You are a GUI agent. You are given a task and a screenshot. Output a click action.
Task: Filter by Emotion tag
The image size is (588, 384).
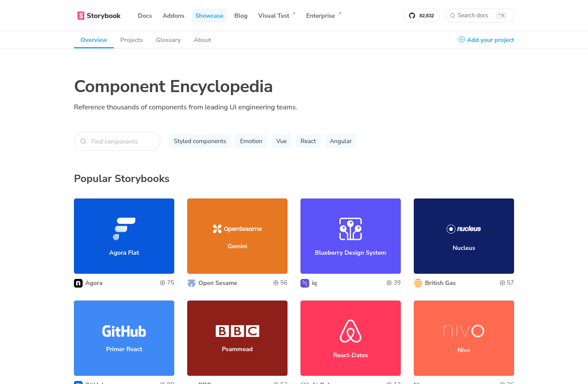251,141
